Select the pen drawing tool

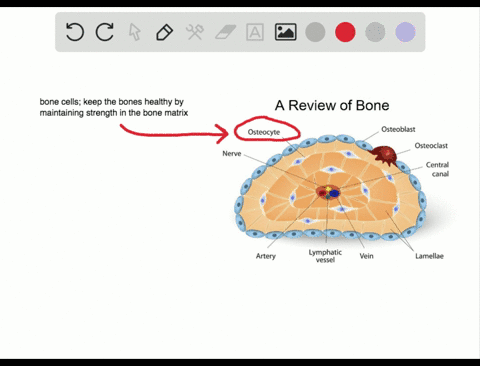pyautogui.click(x=164, y=32)
